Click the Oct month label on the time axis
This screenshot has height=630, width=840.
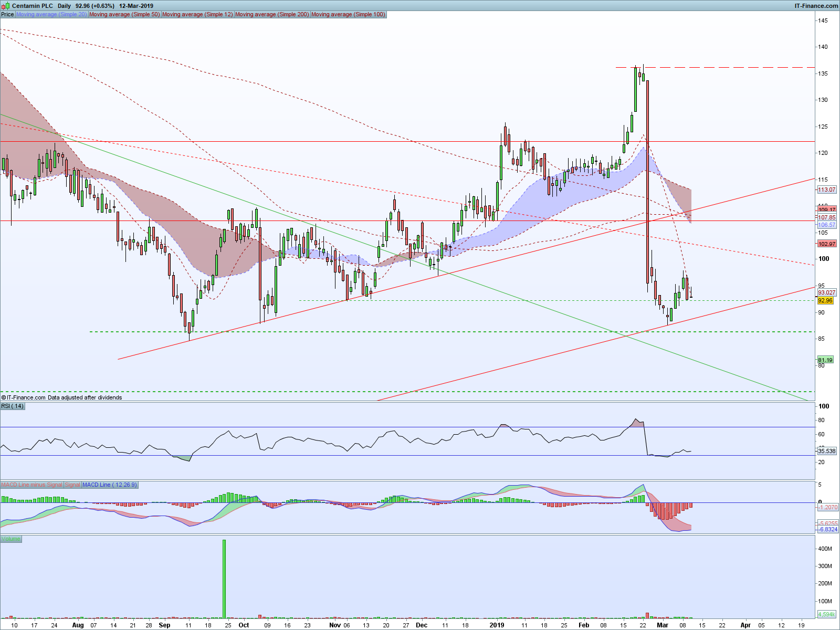coord(244,625)
